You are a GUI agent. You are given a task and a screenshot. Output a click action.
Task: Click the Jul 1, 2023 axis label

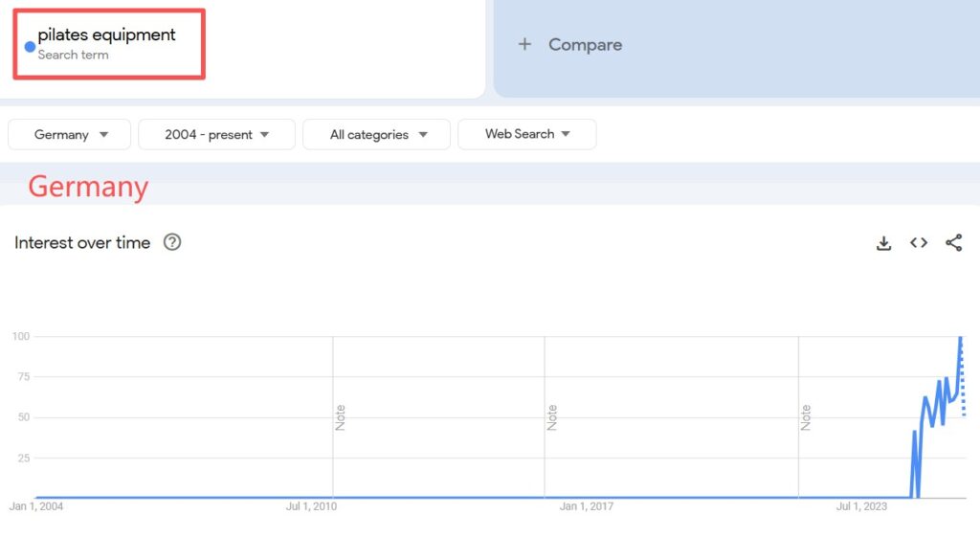click(x=862, y=506)
